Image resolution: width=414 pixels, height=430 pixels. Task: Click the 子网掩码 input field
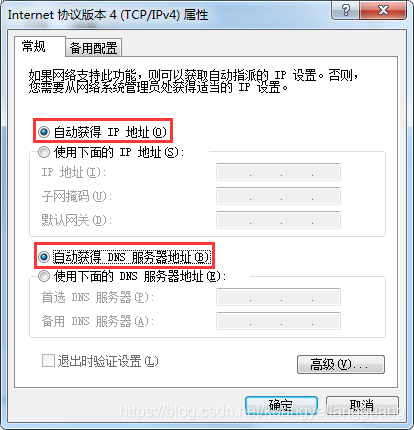tap(278, 196)
